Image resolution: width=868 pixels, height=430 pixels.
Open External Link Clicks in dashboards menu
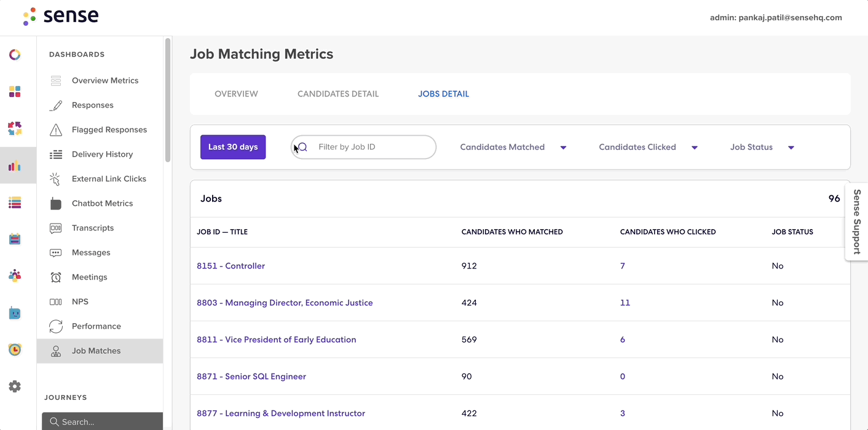pos(109,179)
